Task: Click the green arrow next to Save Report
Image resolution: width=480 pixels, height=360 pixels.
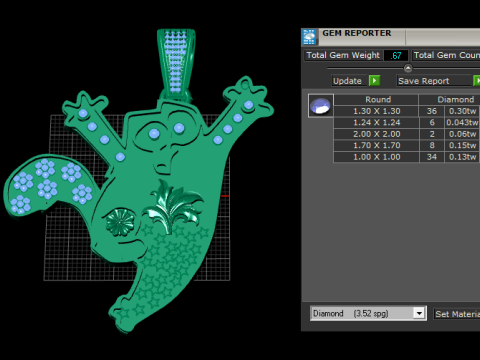Action: (x=477, y=81)
